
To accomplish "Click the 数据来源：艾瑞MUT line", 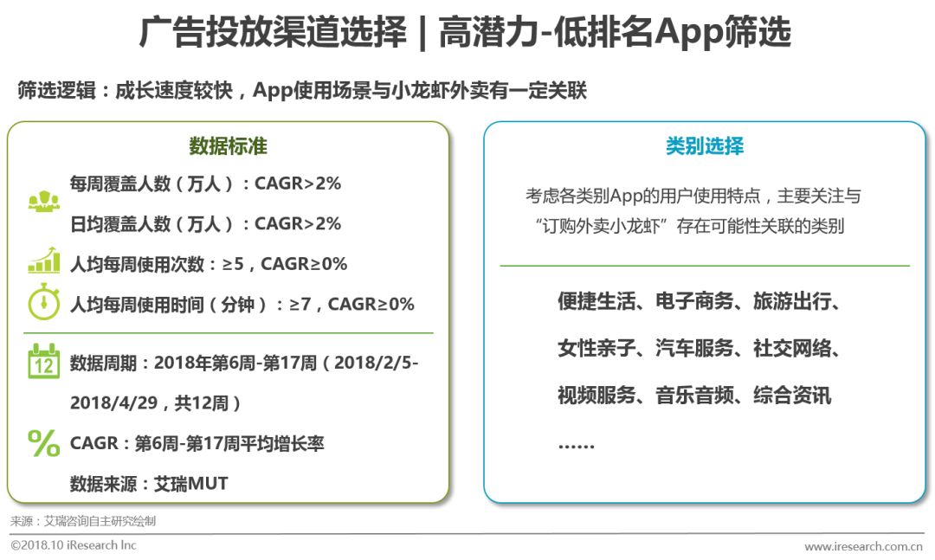I will click(149, 484).
